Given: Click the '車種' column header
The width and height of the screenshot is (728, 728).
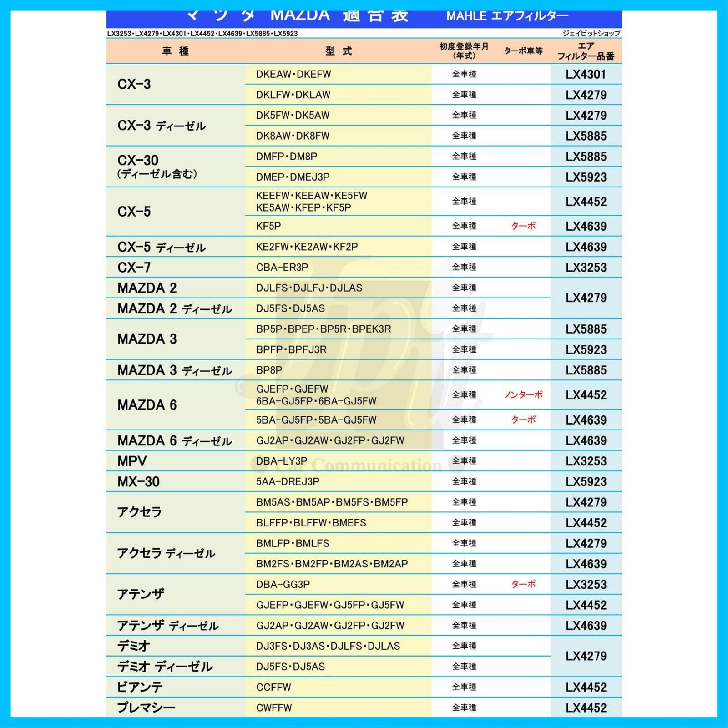Looking at the screenshot, I should pos(175,51).
